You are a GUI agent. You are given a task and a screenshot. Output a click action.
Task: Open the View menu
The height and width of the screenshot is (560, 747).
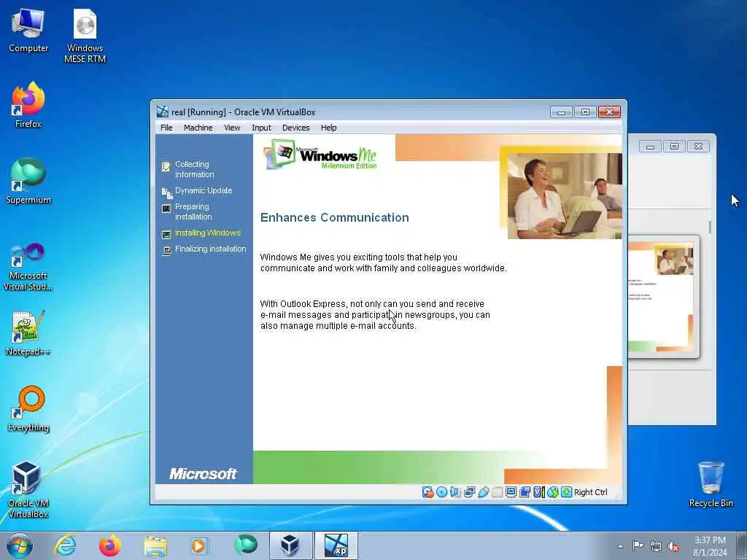tap(232, 128)
